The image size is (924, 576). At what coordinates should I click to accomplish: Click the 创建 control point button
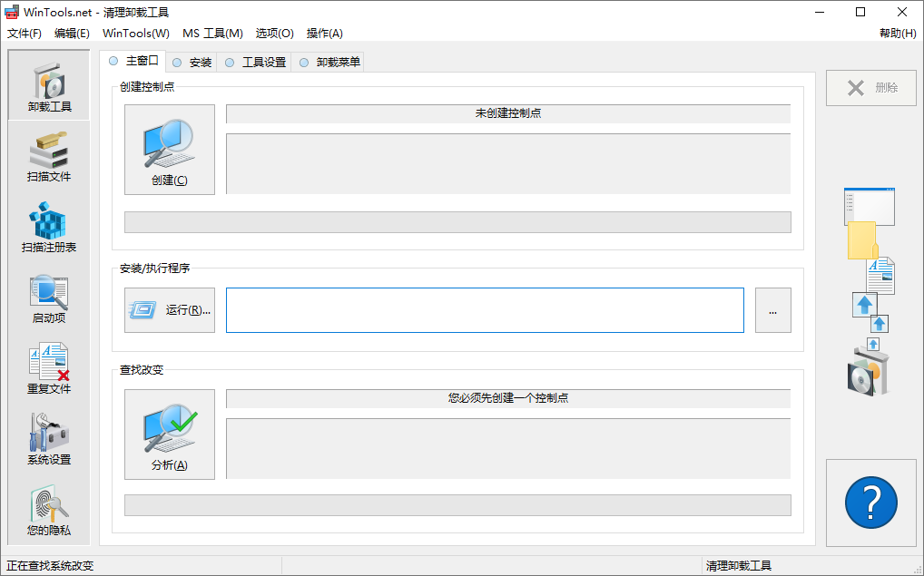tap(169, 149)
